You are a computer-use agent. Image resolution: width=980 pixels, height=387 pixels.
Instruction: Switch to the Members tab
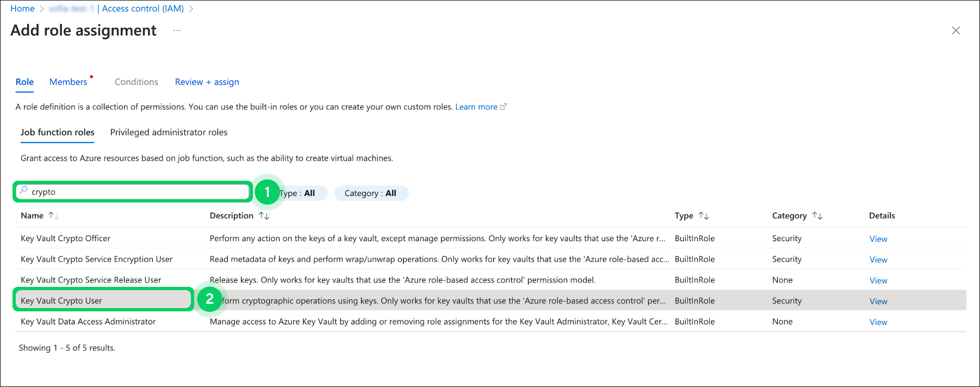[x=68, y=82]
